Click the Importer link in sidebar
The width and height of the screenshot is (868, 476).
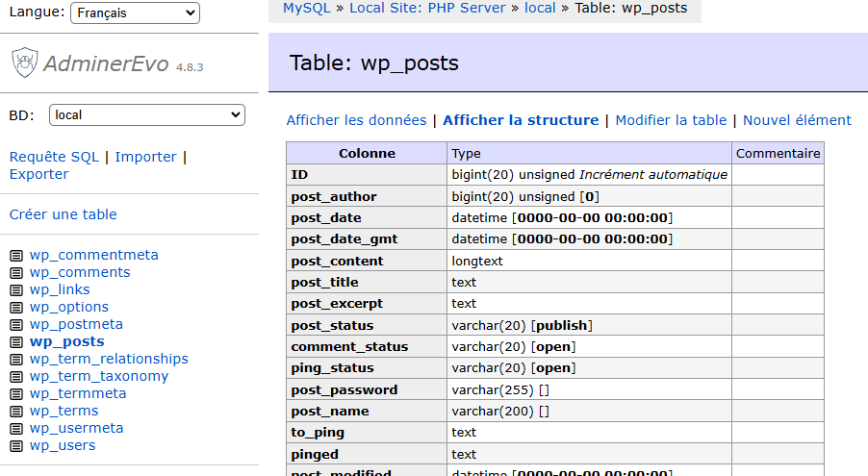pos(145,157)
